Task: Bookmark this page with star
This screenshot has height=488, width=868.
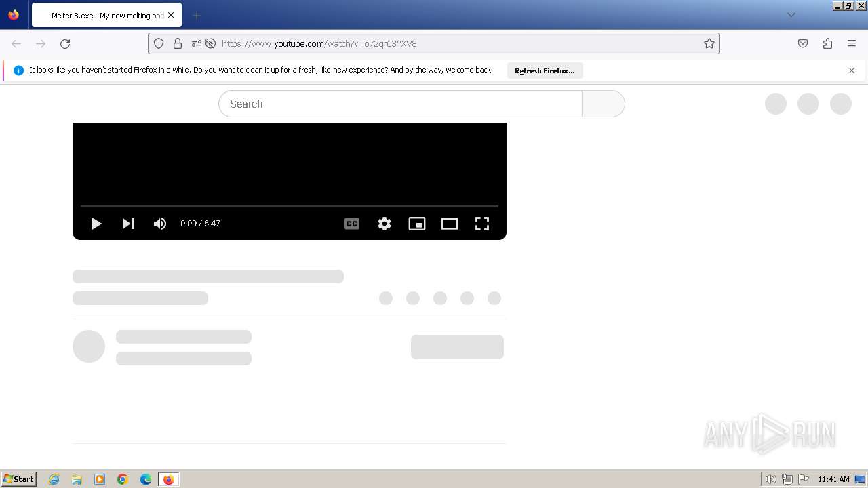Action: pos(709,43)
